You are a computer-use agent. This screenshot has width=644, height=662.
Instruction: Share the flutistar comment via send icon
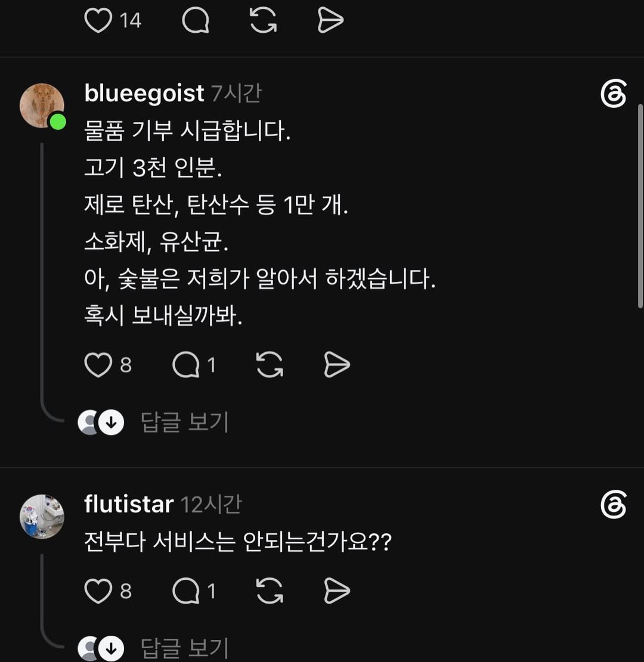337,590
